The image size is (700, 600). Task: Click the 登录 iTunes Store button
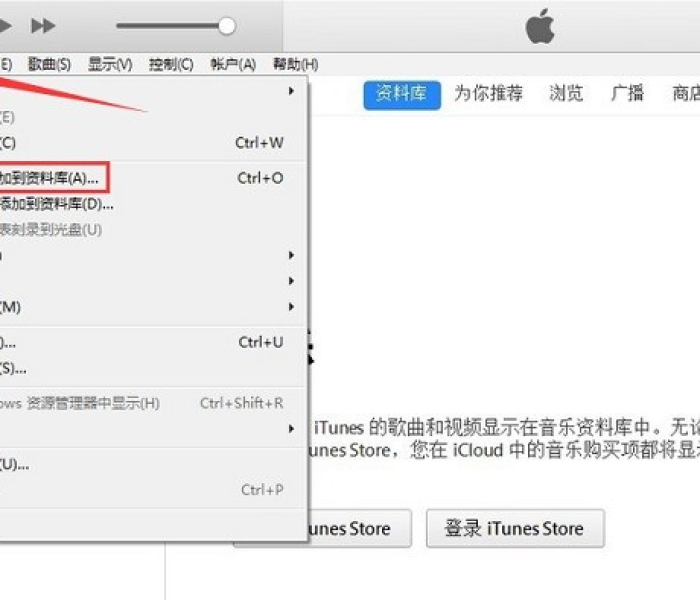coord(515,529)
